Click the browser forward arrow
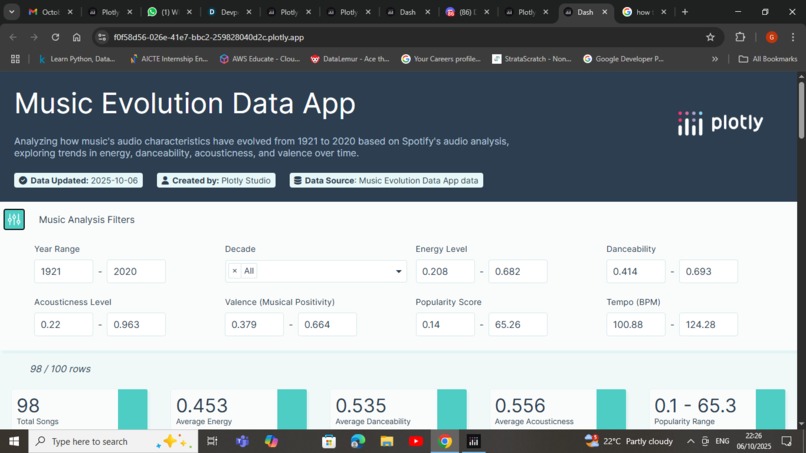Viewport: 806px width, 453px height. tap(34, 37)
